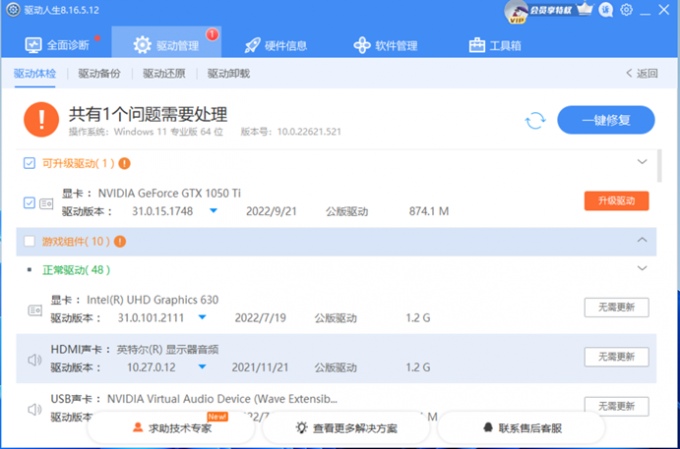Select the 驱动备份 sub-tab
Viewport: 680px width, 449px height.
pos(99,73)
